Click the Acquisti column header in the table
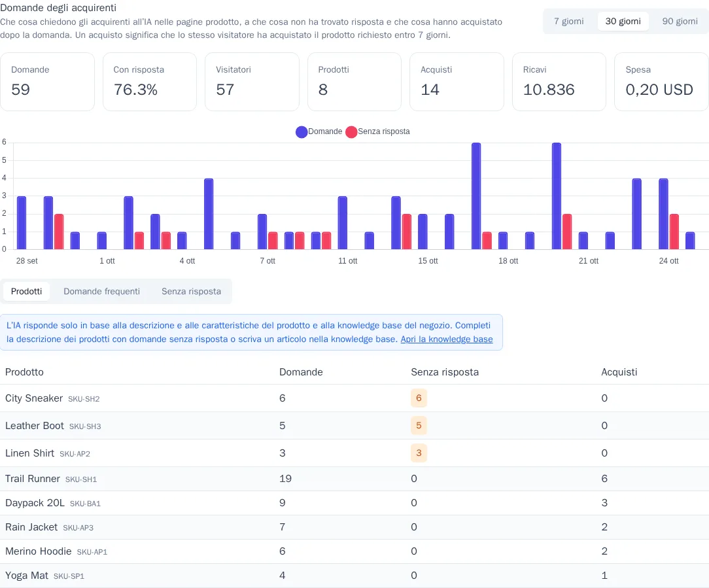 pyautogui.click(x=619, y=372)
